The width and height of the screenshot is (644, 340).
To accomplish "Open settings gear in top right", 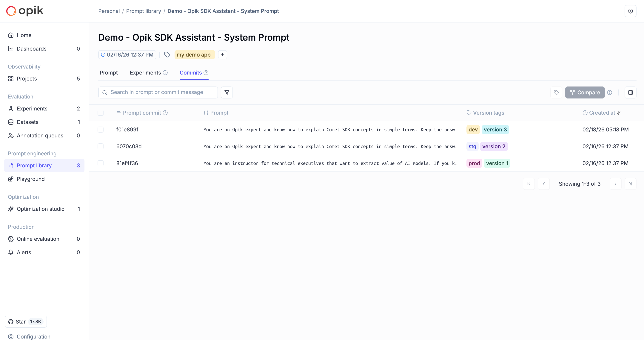I will point(630,11).
